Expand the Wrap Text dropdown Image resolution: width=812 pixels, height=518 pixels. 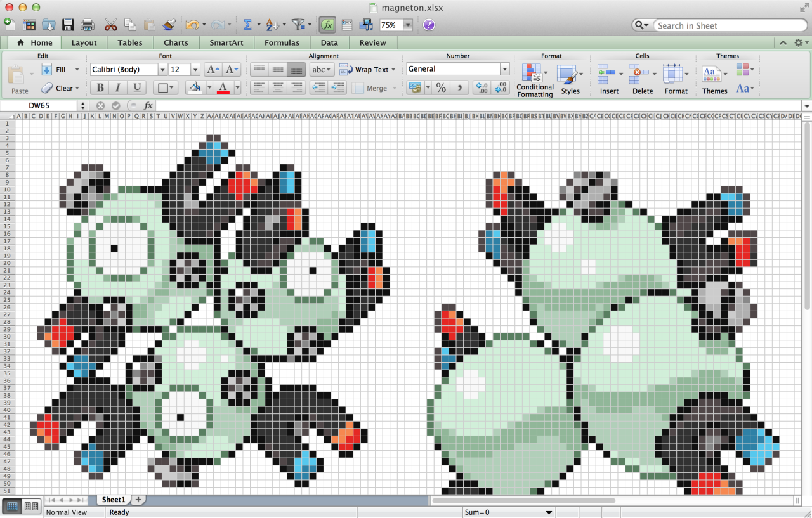coord(393,70)
